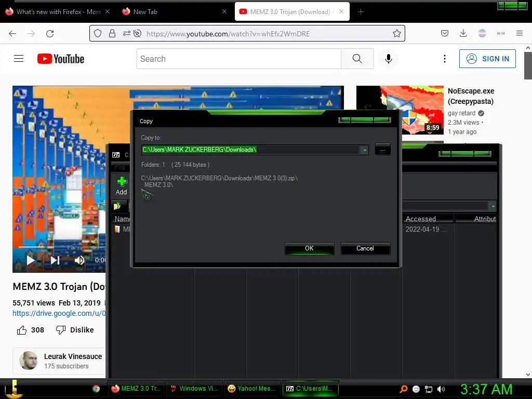The image size is (532, 399).
Task: Click the video progress bar
Action: click(61, 247)
